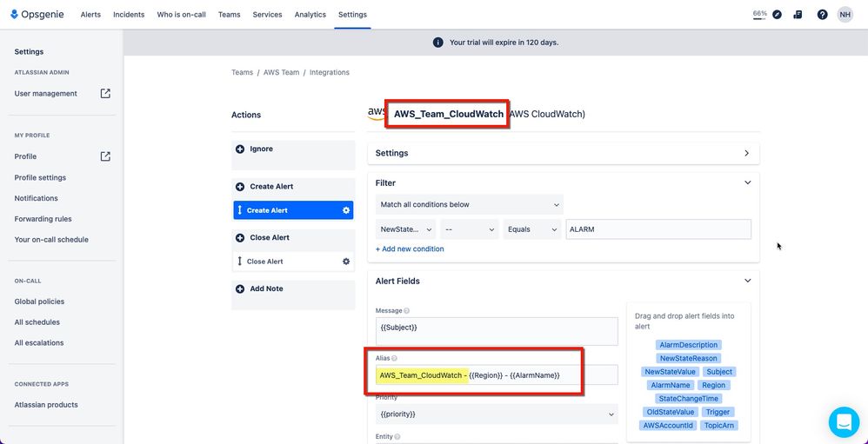Open Teams breadcrumb link
868x444 pixels.
[x=242, y=72]
